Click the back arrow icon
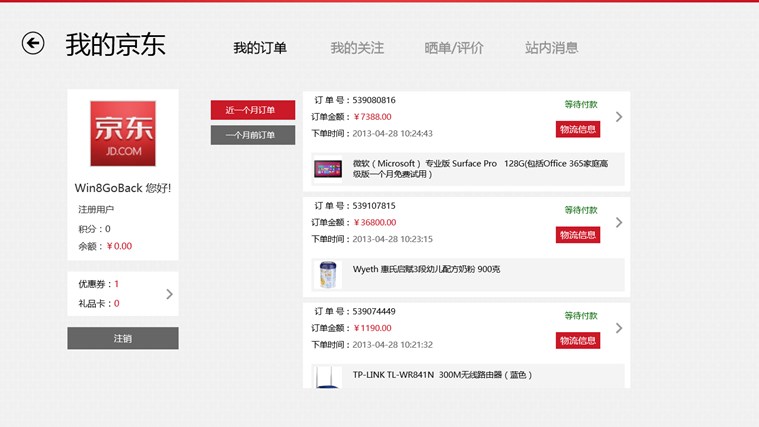The height and width of the screenshot is (427, 759). [33, 43]
